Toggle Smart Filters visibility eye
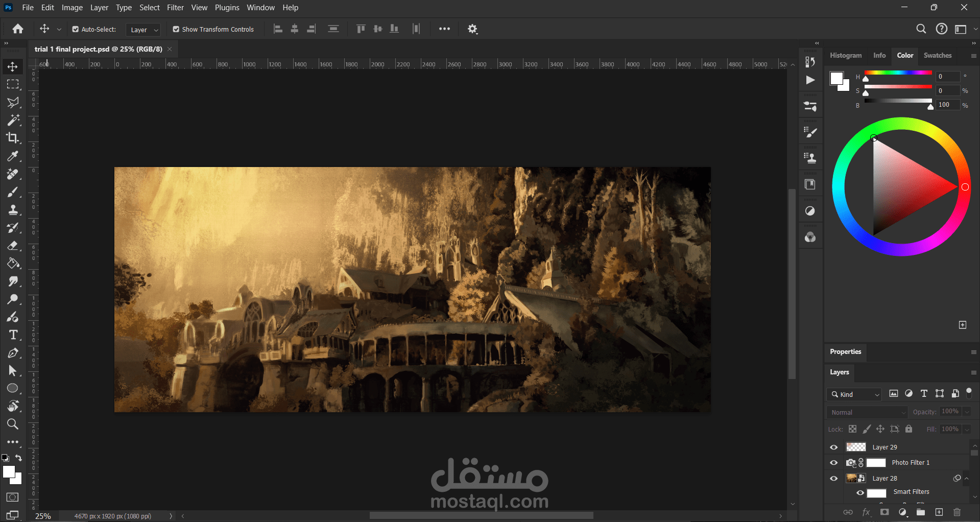The width and height of the screenshot is (980, 522). click(861, 493)
